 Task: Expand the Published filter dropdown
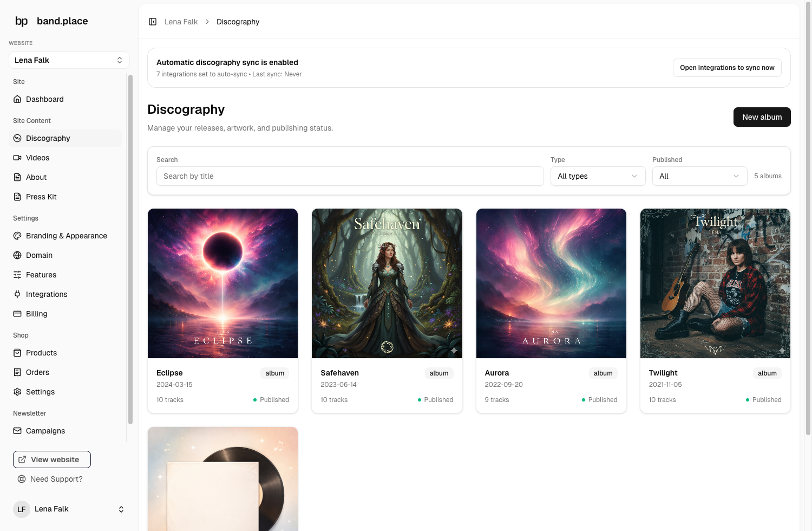(x=699, y=176)
